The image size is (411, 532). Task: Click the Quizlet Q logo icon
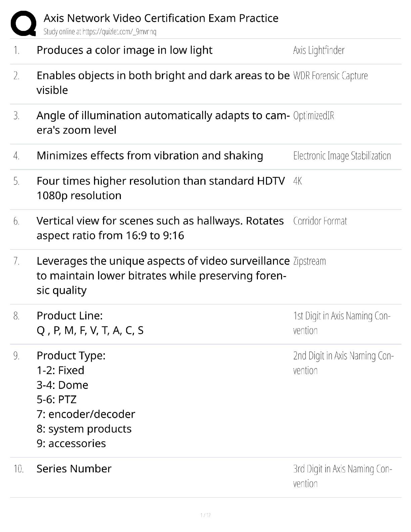point(24,23)
